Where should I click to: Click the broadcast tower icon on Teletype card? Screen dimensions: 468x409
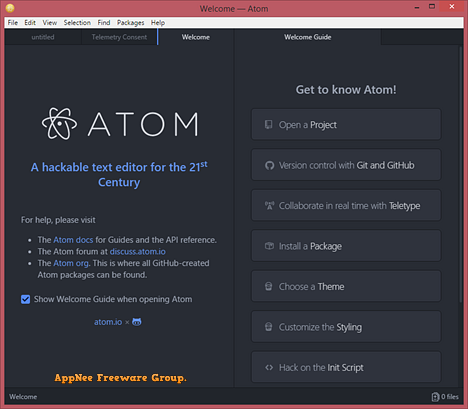(x=269, y=205)
